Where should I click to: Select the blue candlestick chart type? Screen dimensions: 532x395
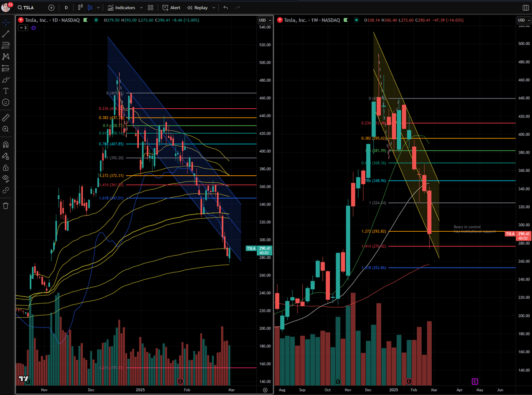90,8
